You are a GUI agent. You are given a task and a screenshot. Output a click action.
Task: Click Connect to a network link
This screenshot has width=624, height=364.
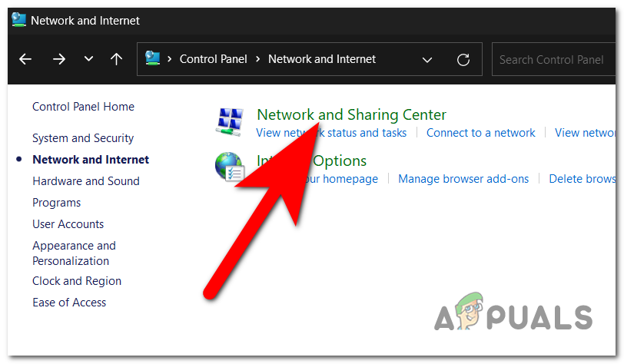481,133
